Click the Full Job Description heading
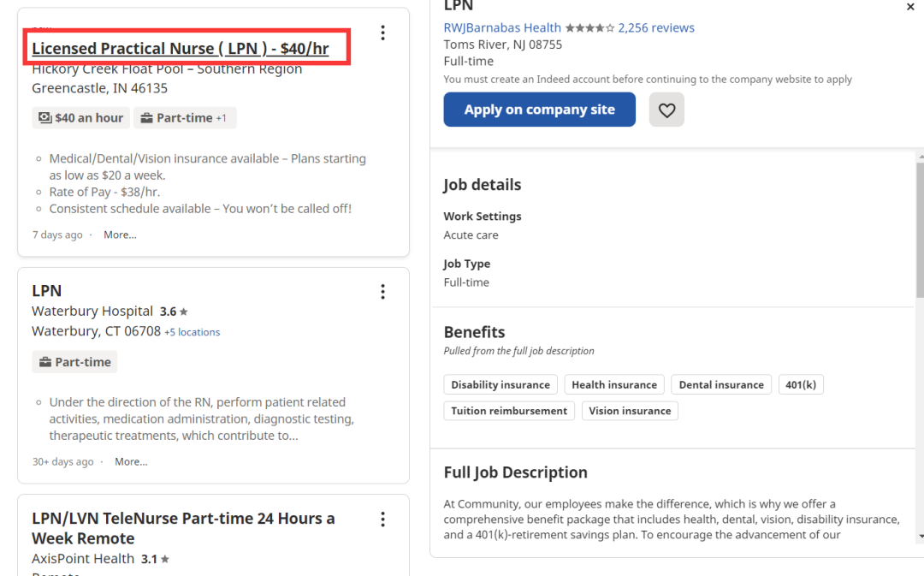924x576 pixels. pyautogui.click(x=516, y=472)
